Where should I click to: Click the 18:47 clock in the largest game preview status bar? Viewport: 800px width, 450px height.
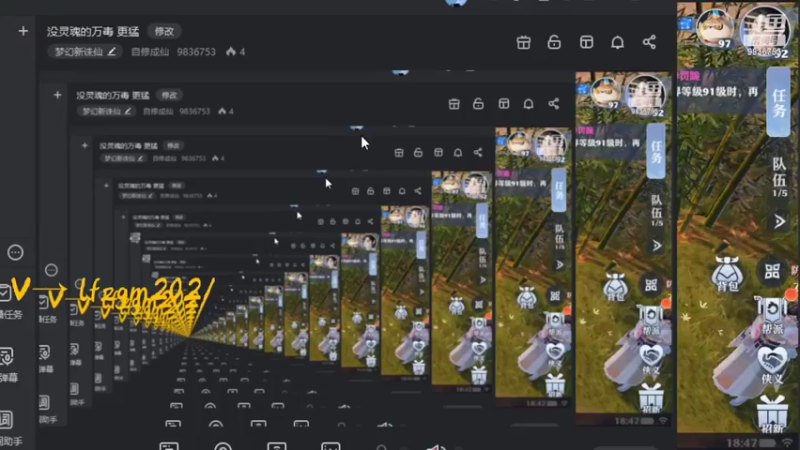740,442
